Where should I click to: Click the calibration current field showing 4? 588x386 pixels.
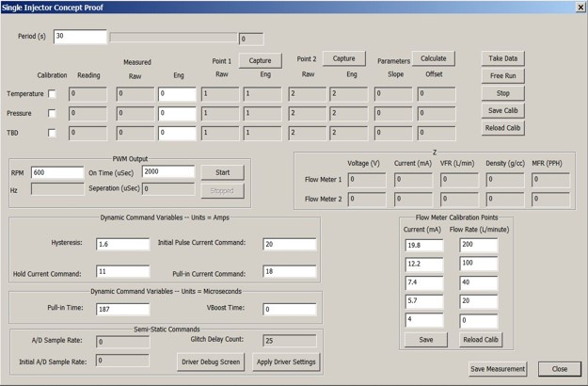(x=424, y=320)
